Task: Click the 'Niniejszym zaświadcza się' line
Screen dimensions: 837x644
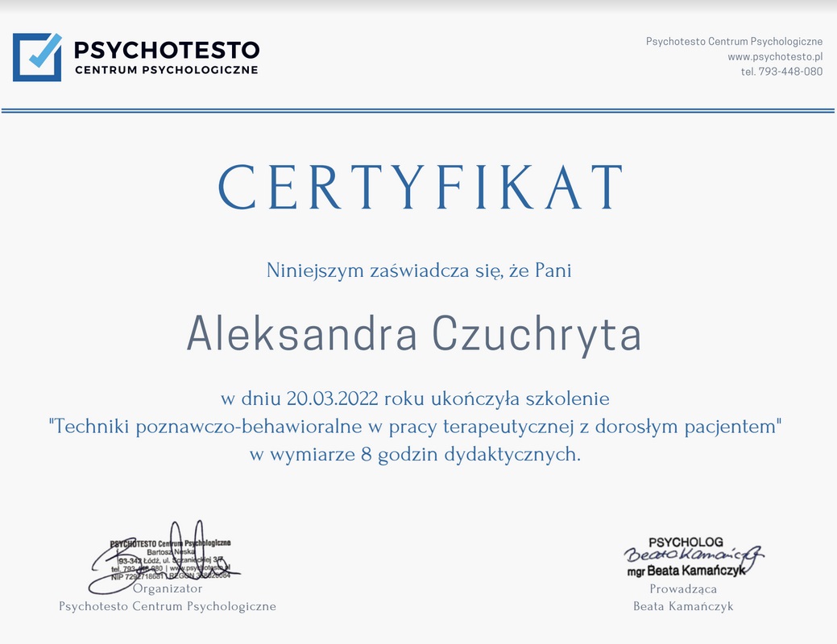Action: click(x=419, y=270)
